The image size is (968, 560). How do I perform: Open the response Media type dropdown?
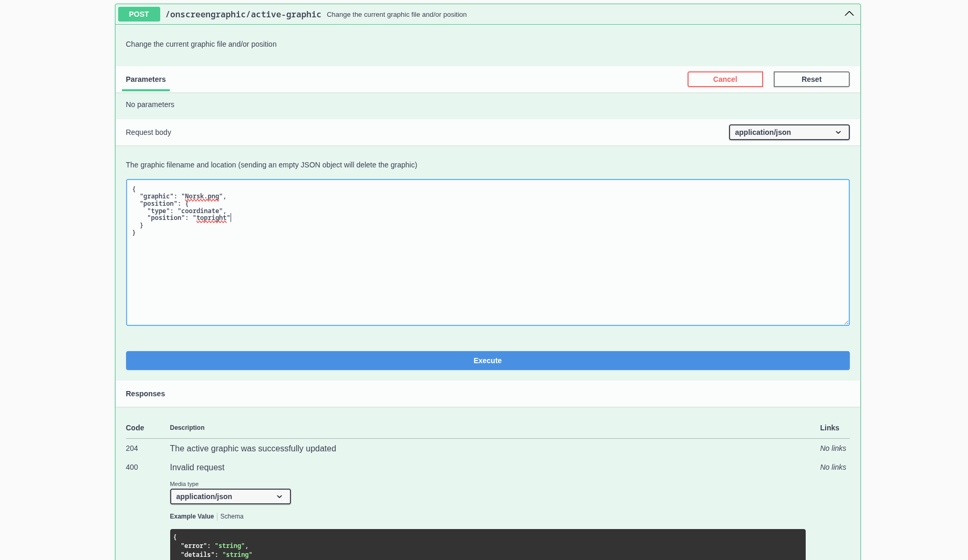230,496
